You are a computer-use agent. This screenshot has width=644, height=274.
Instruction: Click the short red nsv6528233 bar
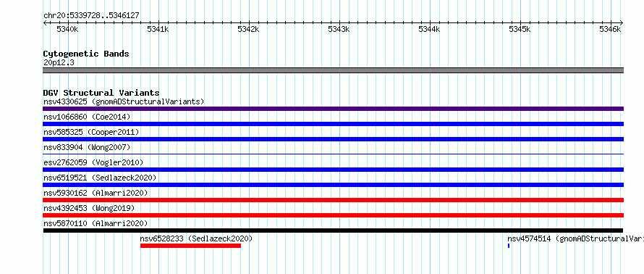pyautogui.click(x=190, y=246)
